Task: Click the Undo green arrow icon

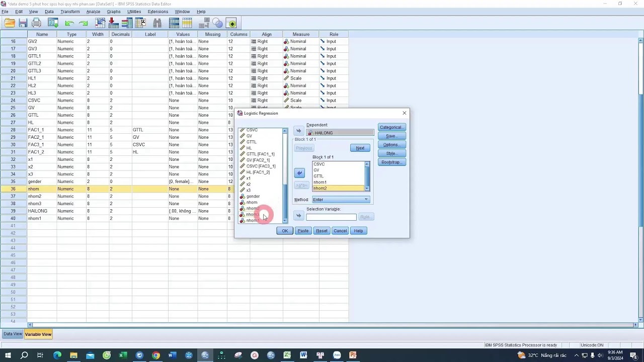Action: [69, 23]
